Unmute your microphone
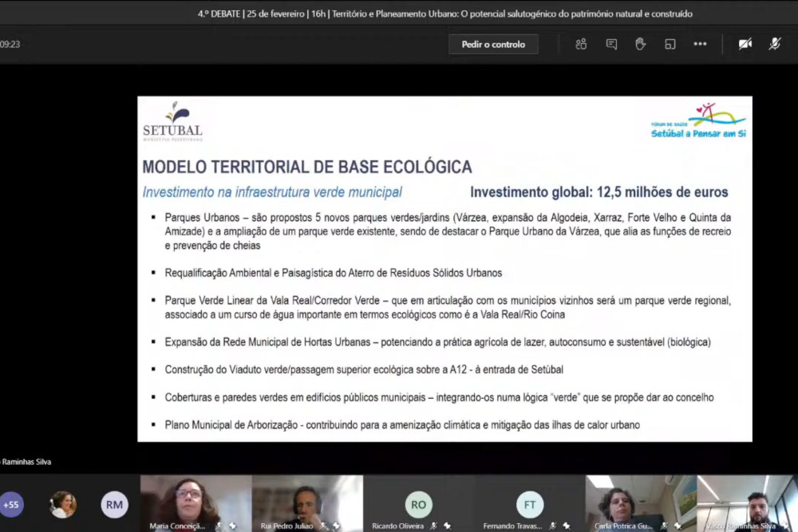Screen dimensions: 798x532 (775, 44)
